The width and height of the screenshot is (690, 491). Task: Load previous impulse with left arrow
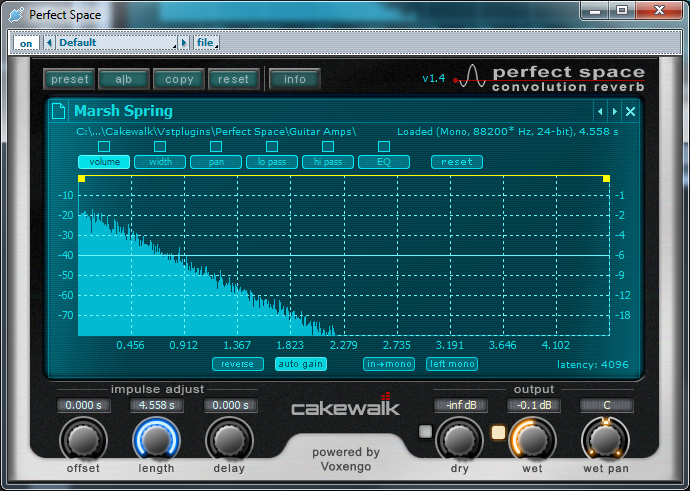point(600,112)
